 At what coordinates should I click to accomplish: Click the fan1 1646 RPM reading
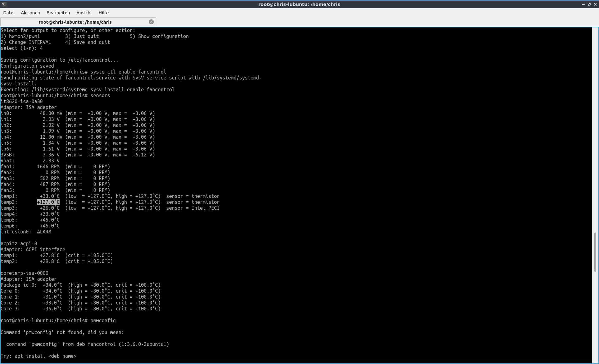tap(48, 167)
